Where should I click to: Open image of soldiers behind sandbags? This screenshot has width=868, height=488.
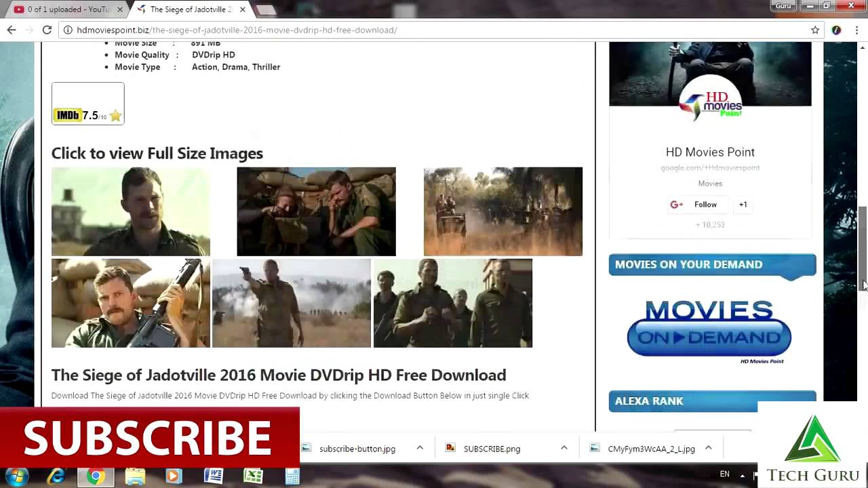(316, 211)
